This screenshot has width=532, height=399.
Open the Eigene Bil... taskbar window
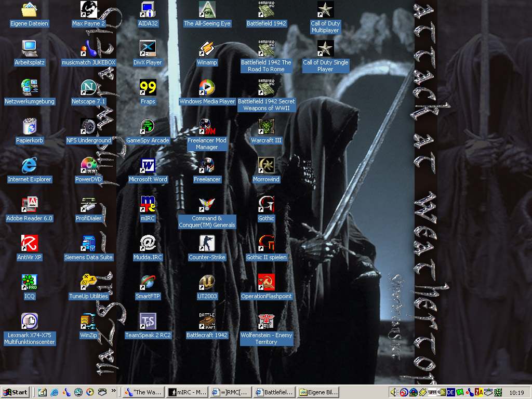point(318,392)
